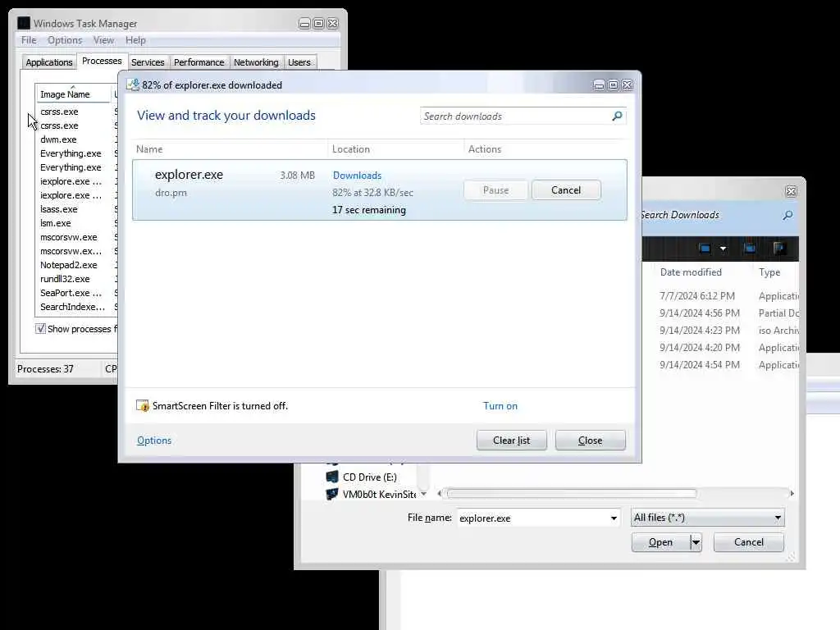Select the Processes tab
840x630 pixels.
click(102, 61)
